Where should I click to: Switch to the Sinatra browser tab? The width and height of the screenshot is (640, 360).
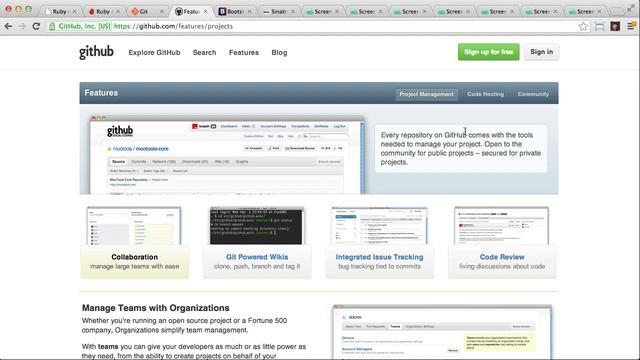click(279, 11)
